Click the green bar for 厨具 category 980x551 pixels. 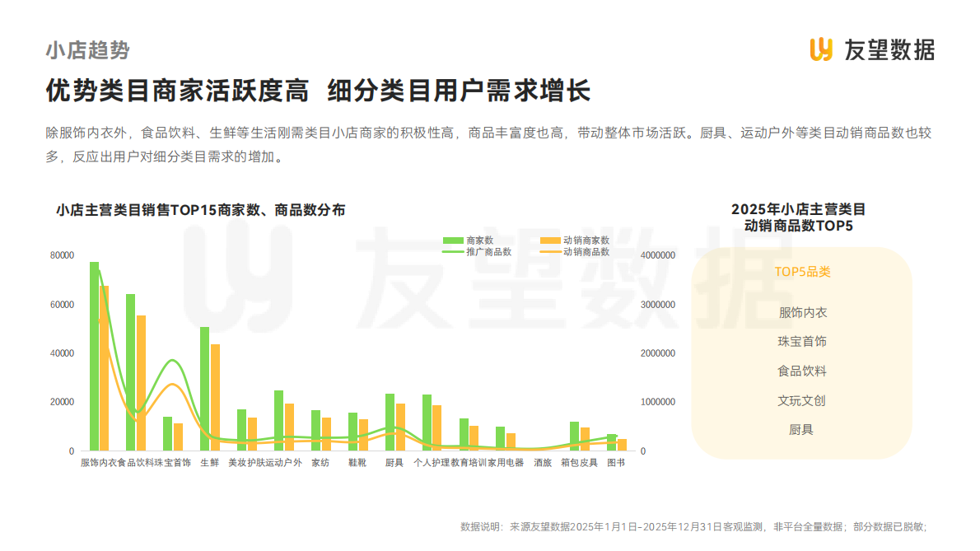tap(390, 420)
